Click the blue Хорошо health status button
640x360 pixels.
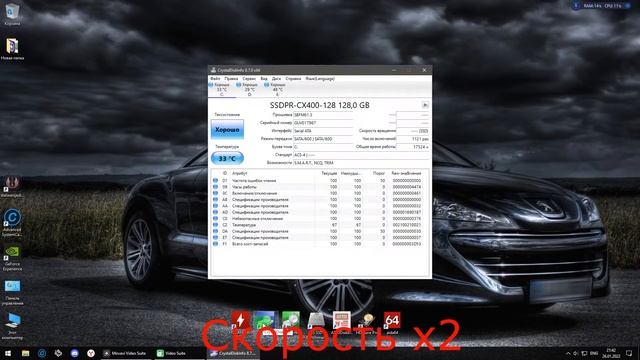click(227, 129)
